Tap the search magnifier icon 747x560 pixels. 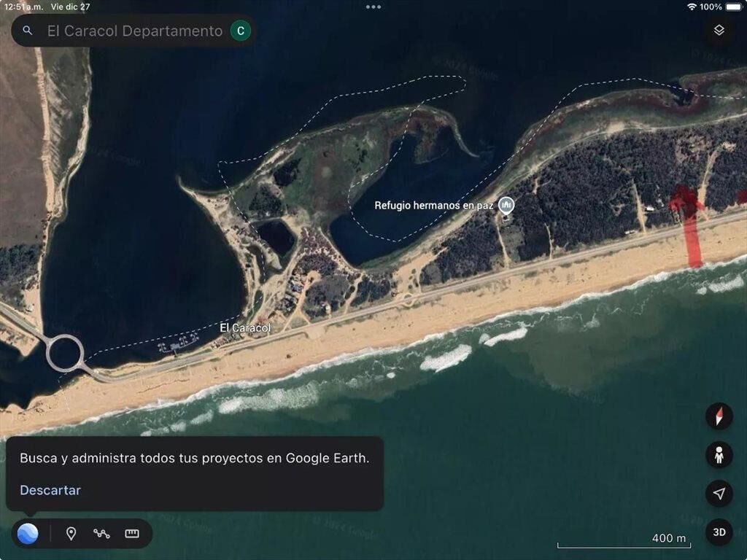pyautogui.click(x=28, y=31)
